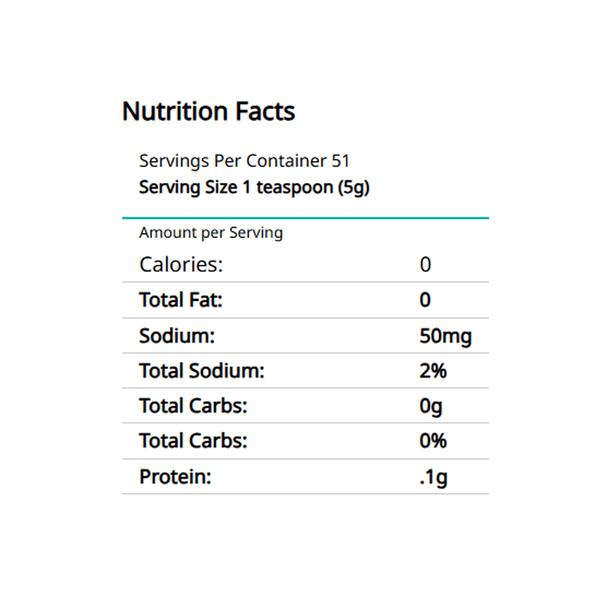Screen dimensions: 600x600
Task: Select the Sodium label
Action: (177, 336)
